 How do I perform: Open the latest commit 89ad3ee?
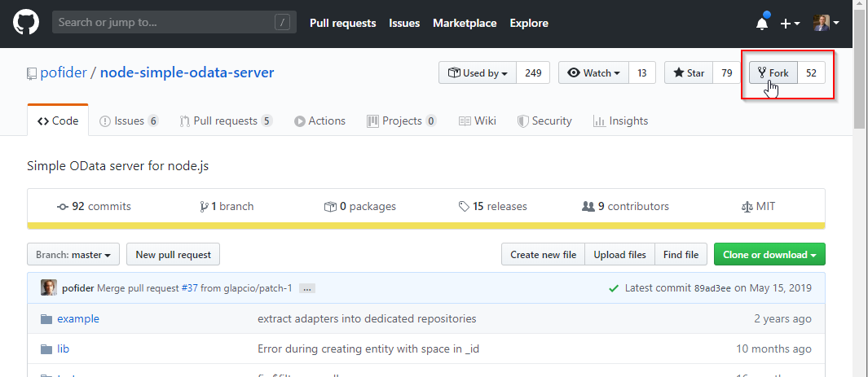pos(712,288)
